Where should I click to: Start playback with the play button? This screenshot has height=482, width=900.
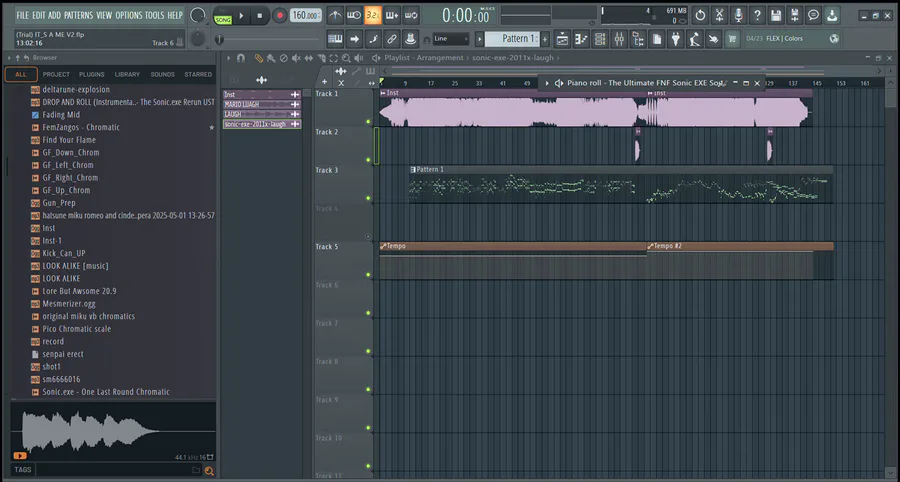click(242, 15)
